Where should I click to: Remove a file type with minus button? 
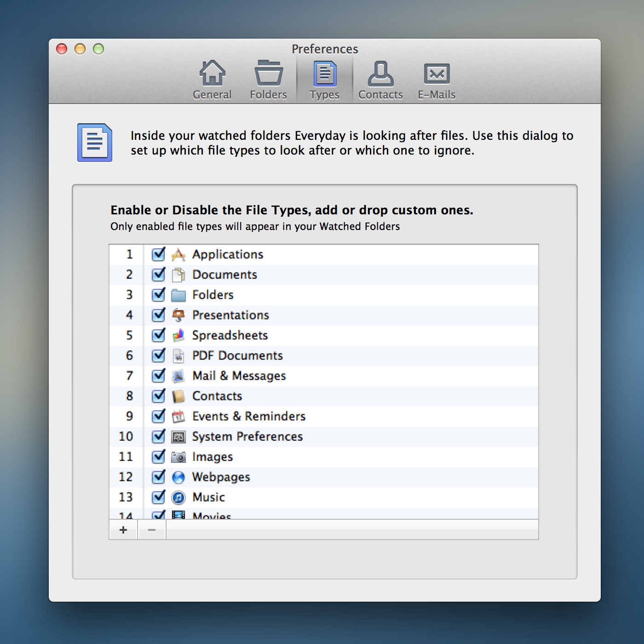152,529
